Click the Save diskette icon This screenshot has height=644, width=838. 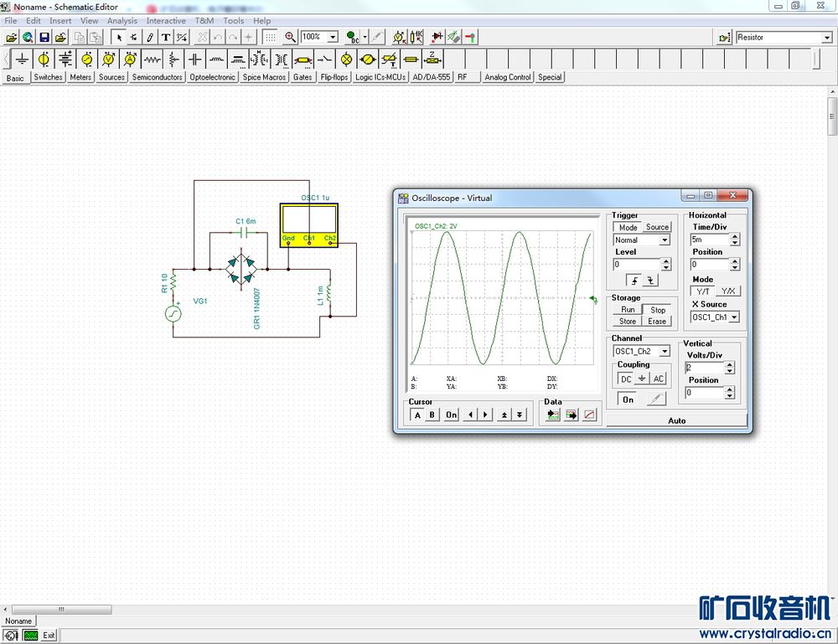(x=44, y=37)
